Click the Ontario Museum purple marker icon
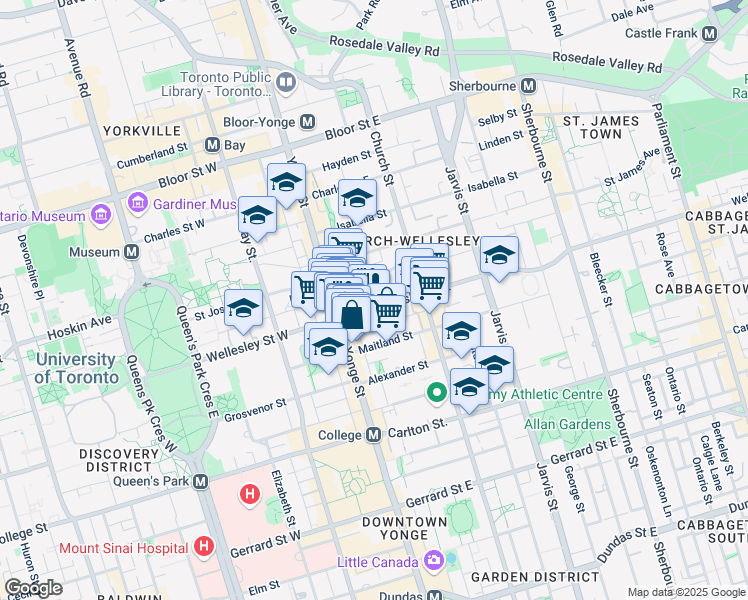This screenshot has height=600, width=748. coord(101,216)
